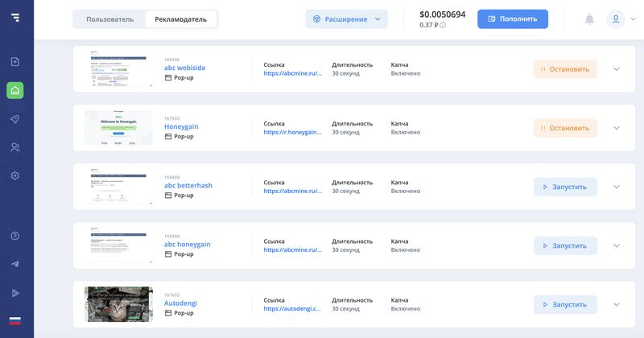Select the Рекламодатель tab
The height and width of the screenshot is (338, 644).
point(180,19)
